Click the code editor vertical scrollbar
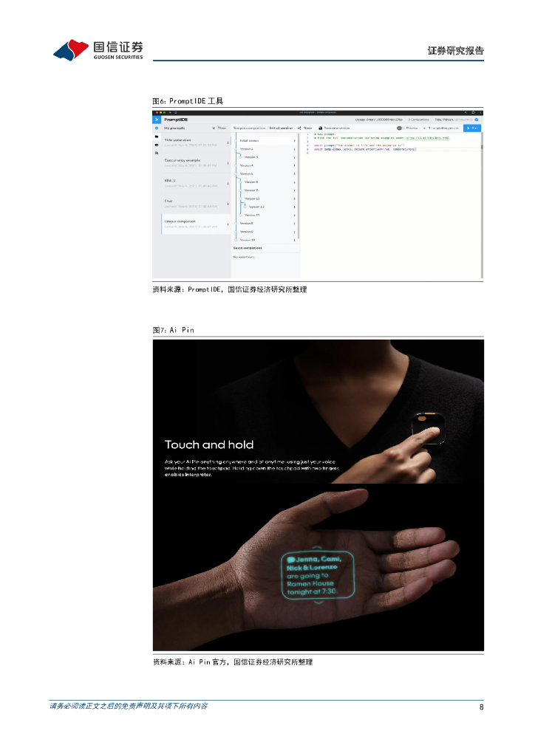The image size is (535, 756). (x=482, y=205)
